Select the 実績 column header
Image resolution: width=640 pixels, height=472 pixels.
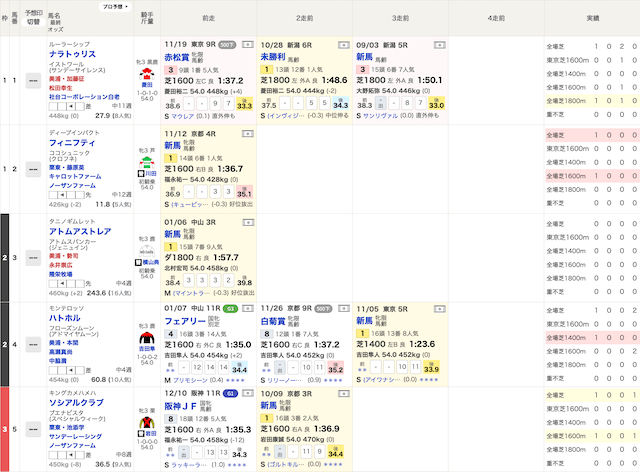(x=592, y=18)
